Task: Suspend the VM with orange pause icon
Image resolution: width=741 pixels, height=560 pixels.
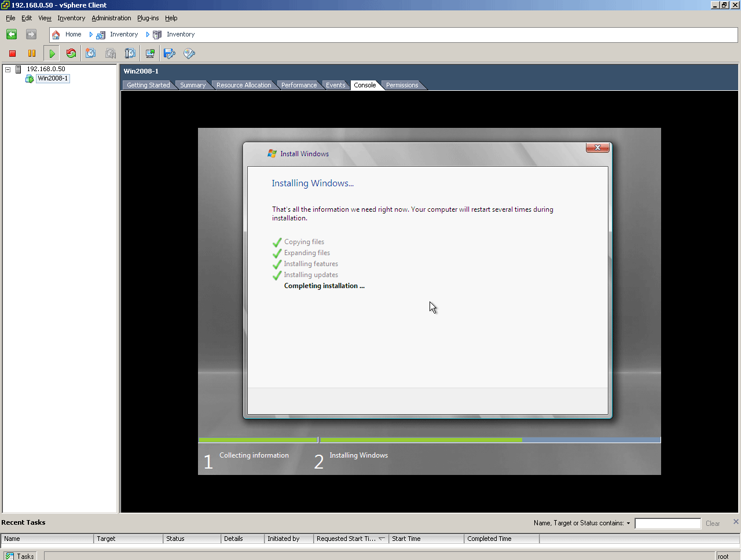Action: pyautogui.click(x=32, y=54)
